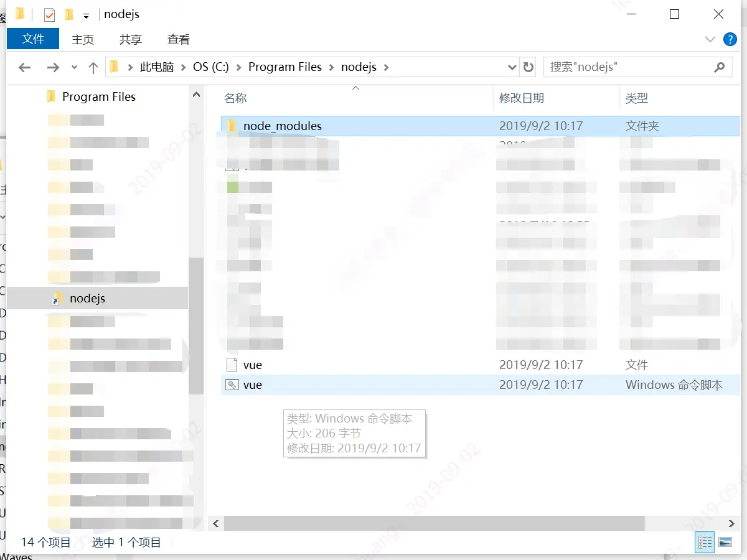Open the address bar history dropdown
The width and height of the screenshot is (747, 560).
coord(512,67)
